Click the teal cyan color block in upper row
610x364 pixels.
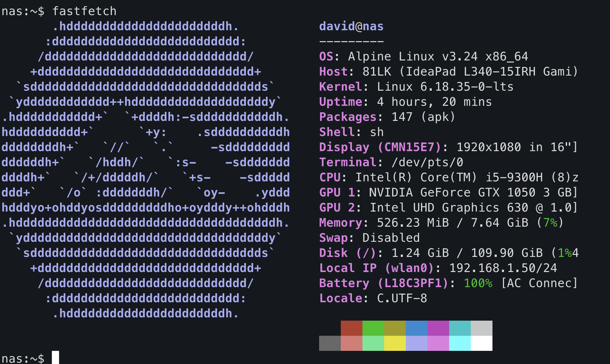[x=460, y=328]
